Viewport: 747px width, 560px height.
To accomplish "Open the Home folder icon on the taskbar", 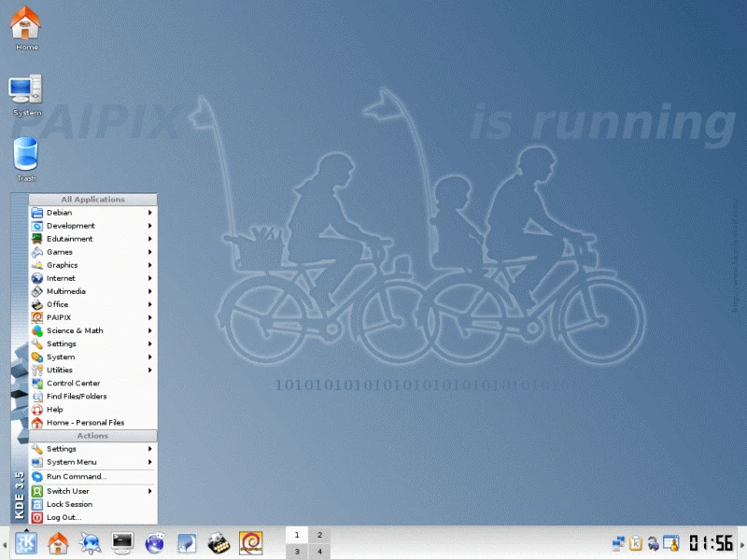I will [58, 541].
